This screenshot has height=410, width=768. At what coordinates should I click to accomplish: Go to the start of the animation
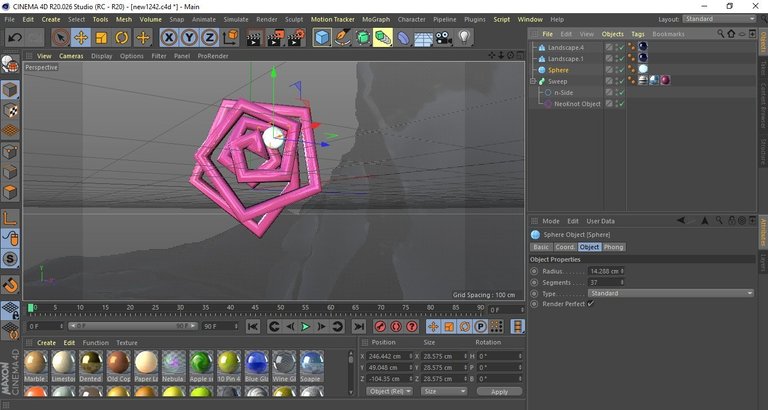click(x=253, y=326)
